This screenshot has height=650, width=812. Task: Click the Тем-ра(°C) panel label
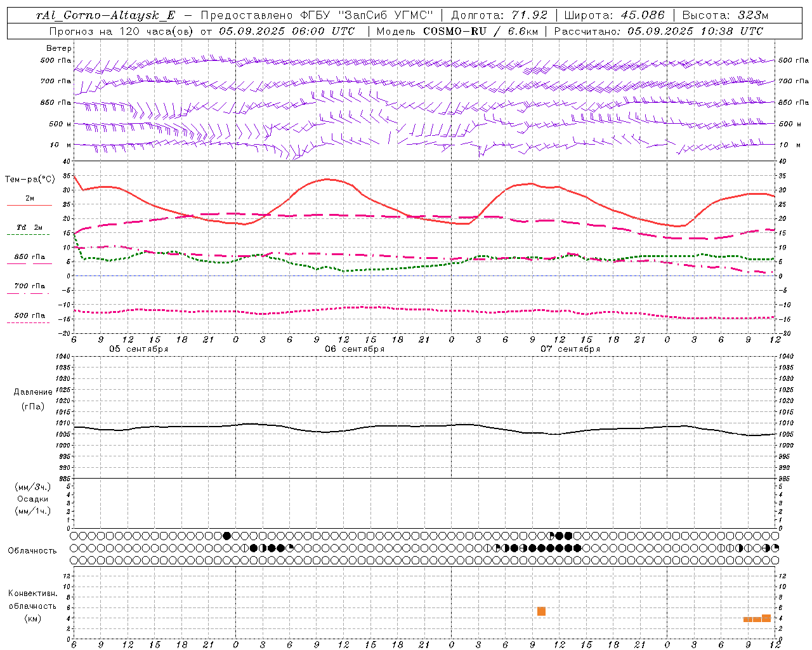[x=30, y=180]
